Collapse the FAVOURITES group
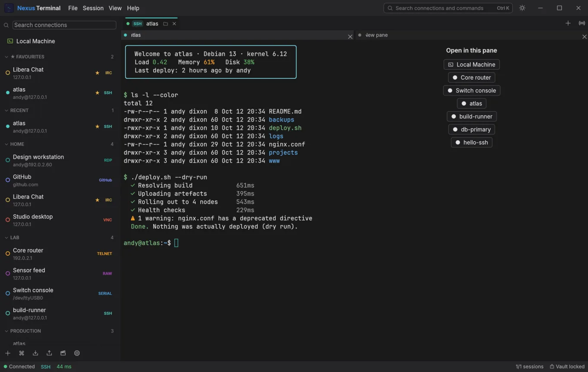This screenshot has width=588, height=372. (x=59, y=57)
